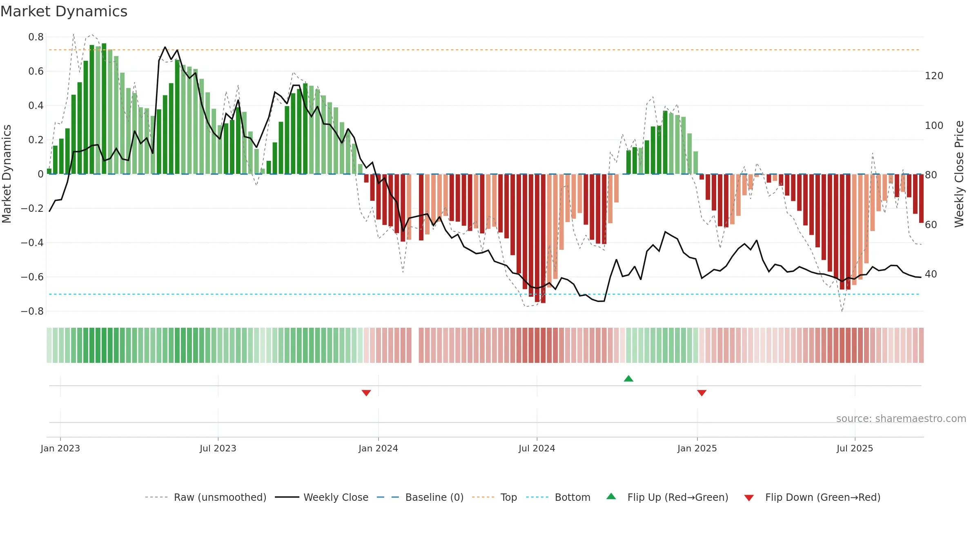Viewport: 980px width, 551px height.
Task: Click the Jul 2023 x-axis label
Action: pyautogui.click(x=218, y=448)
